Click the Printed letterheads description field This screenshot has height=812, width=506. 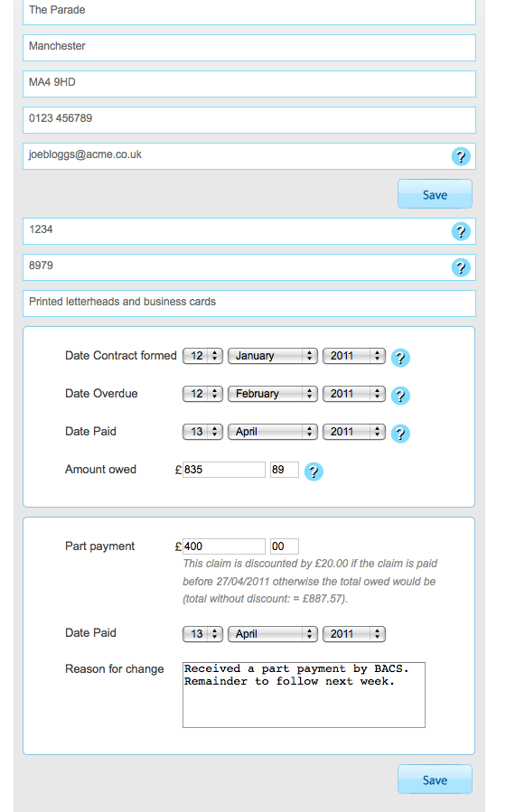tap(249, 303)
